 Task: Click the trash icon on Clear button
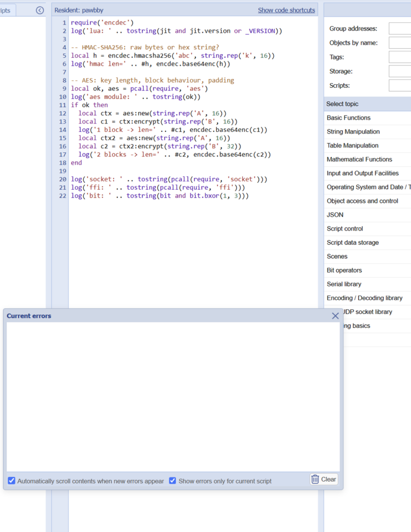pos(315,479)
